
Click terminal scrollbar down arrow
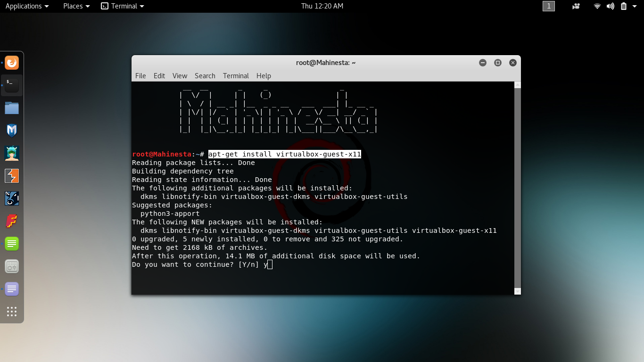[517, 291]
